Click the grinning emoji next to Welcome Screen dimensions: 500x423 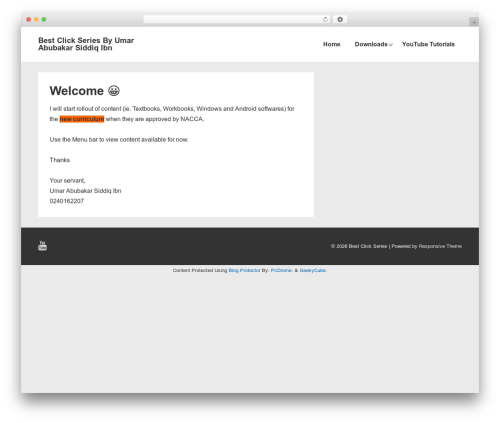pyautogui.click(x=114, y=91)
